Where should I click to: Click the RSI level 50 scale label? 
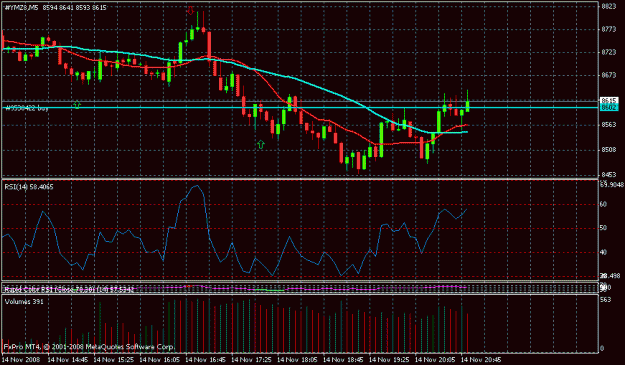(603, 228)
